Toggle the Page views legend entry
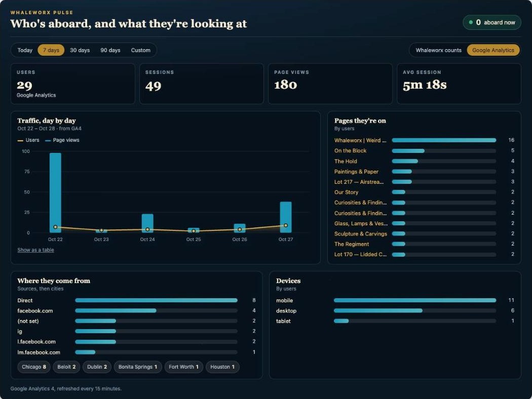 click(x=62, y=140)
